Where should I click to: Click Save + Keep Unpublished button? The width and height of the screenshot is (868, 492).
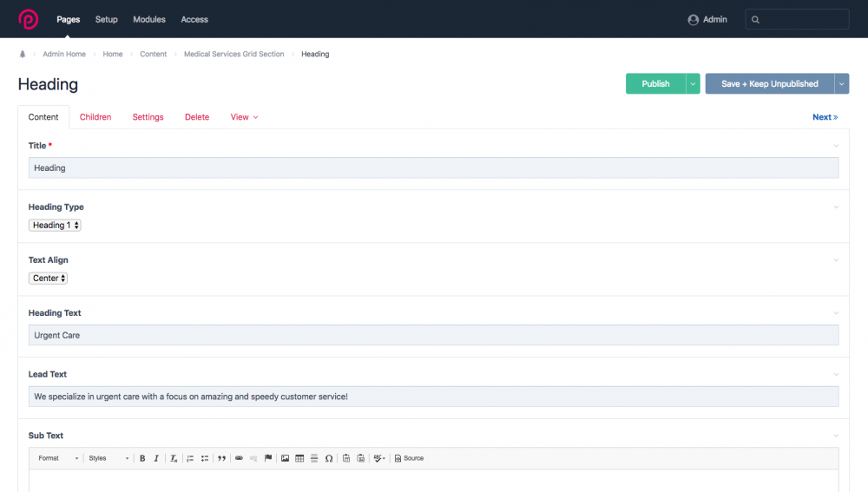[769, 84]
